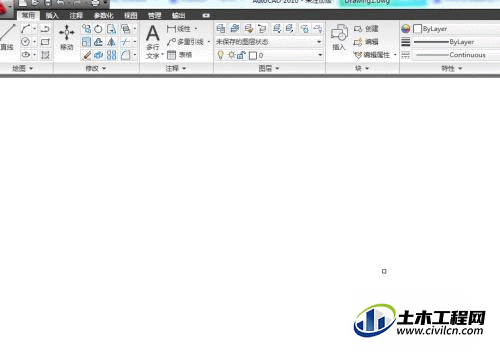Click the Plot printer icon in quick access toolbar
The height and width of the screenshot is (361, 500).
(95, 3)
